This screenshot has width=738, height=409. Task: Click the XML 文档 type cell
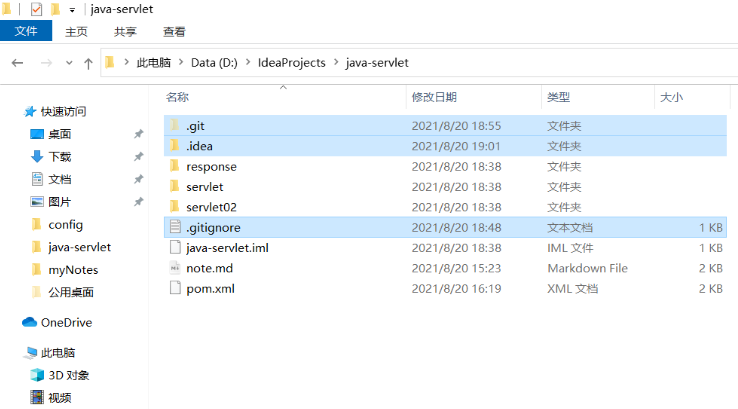(x=572, y=289)
